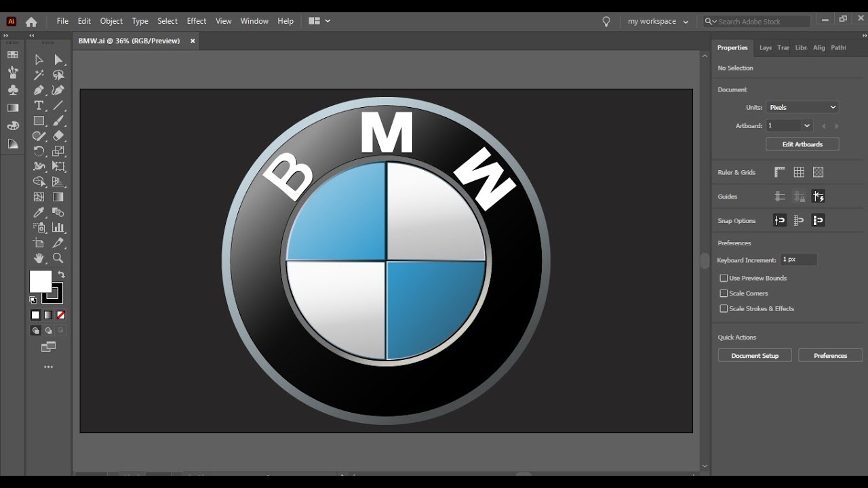Select the Scale tool
The width and height of the screenshot is (868, 488).
click(x=58, y=151)
